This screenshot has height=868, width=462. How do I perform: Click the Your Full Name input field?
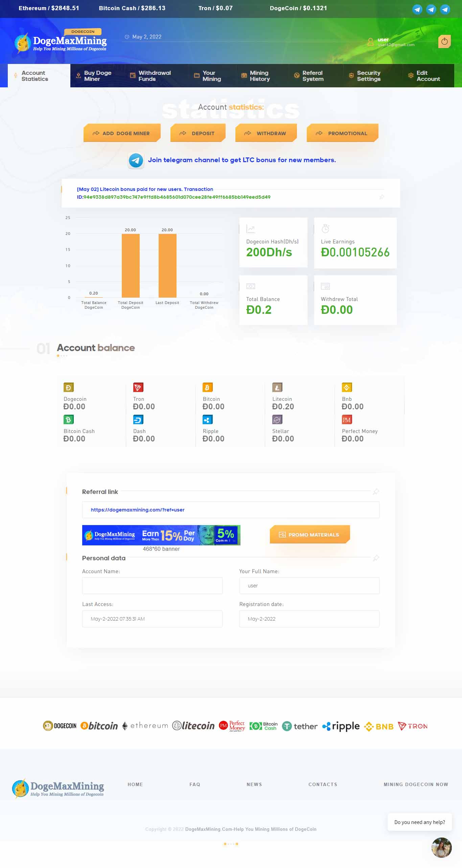tap(309, 586)
